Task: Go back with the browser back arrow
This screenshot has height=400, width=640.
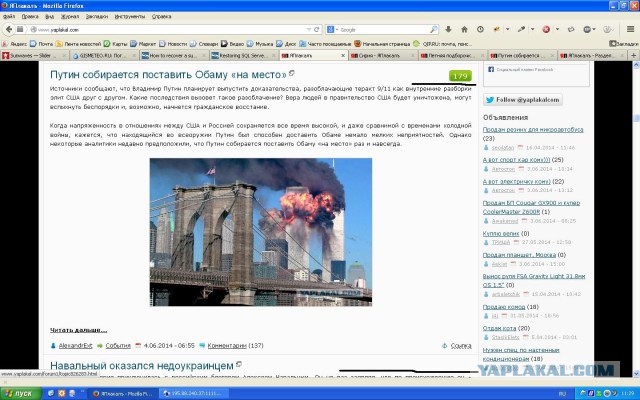Action: 9,29
